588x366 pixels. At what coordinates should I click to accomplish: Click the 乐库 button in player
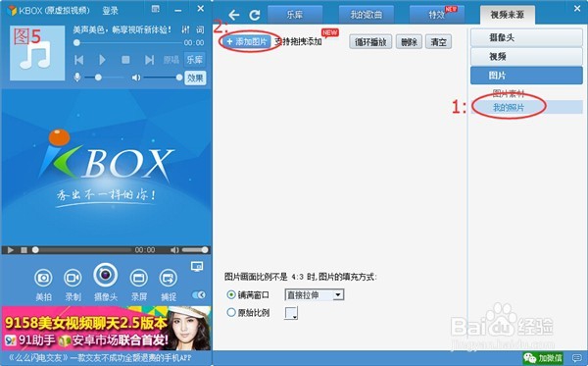pyautogui.click(x=195, y=60)
